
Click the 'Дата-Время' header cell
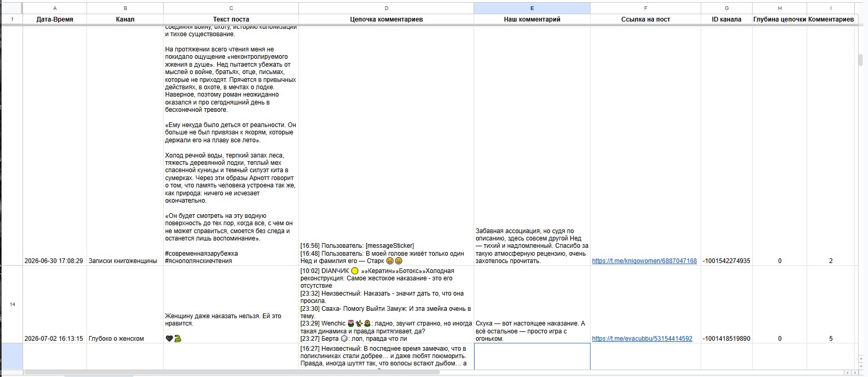click(x=55, y=19)
